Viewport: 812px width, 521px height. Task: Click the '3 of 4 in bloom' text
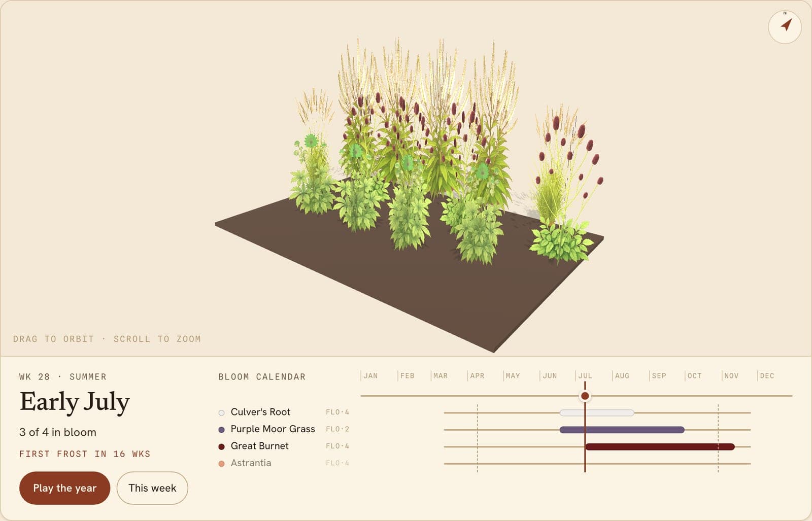coord(58,432)
